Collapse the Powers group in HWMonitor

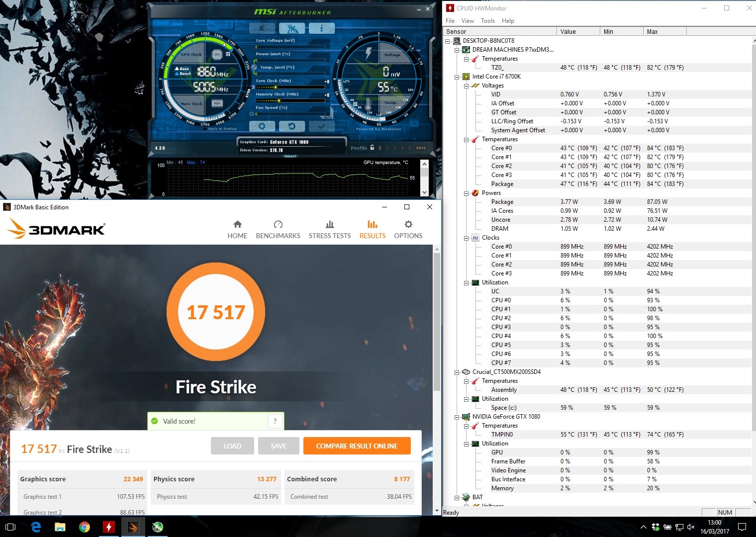click(x=467, y=193)
